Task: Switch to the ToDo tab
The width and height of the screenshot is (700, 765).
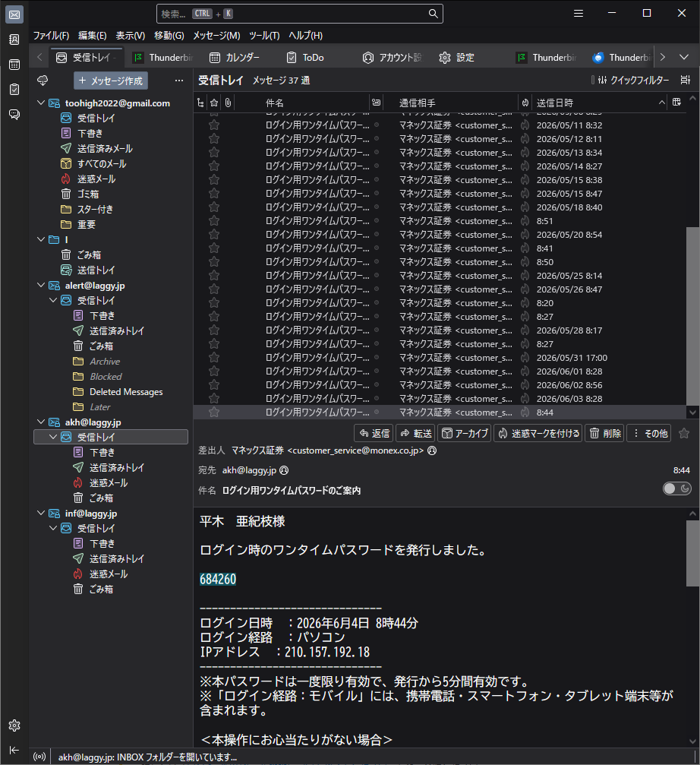Action: point(305,58)
